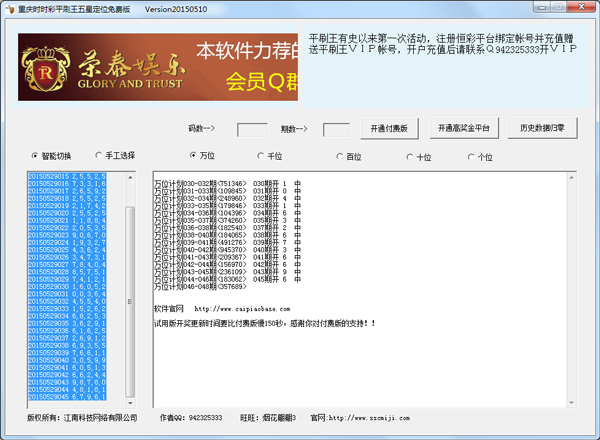Click the 历史数据归零 button
This screenshot has width=600, height=440.
pyautogui.click(x=542, y=128)
